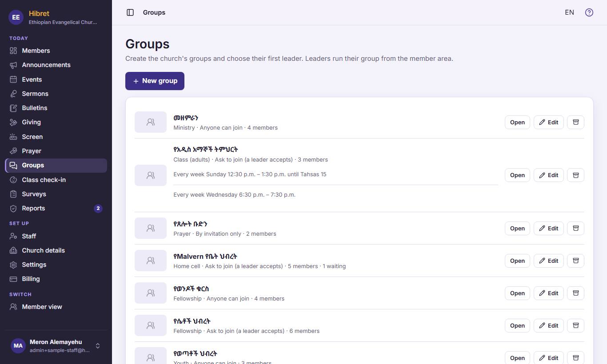607x364 pixels.
Task: Open Billing in the sidebar
Action: [56, 279]
